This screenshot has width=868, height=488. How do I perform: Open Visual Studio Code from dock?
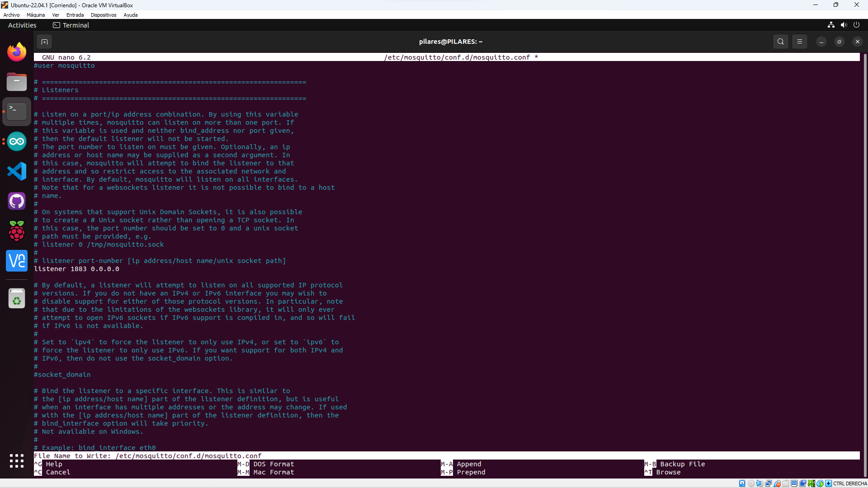click(x=17, y=171)
